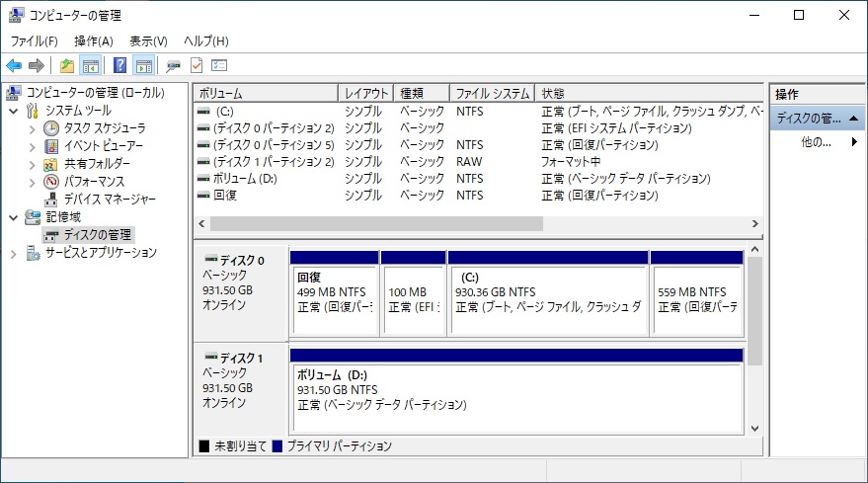The image size is (868, 483).
Task: Toggle the show/hide action pane icon
Action: [143, 66]
